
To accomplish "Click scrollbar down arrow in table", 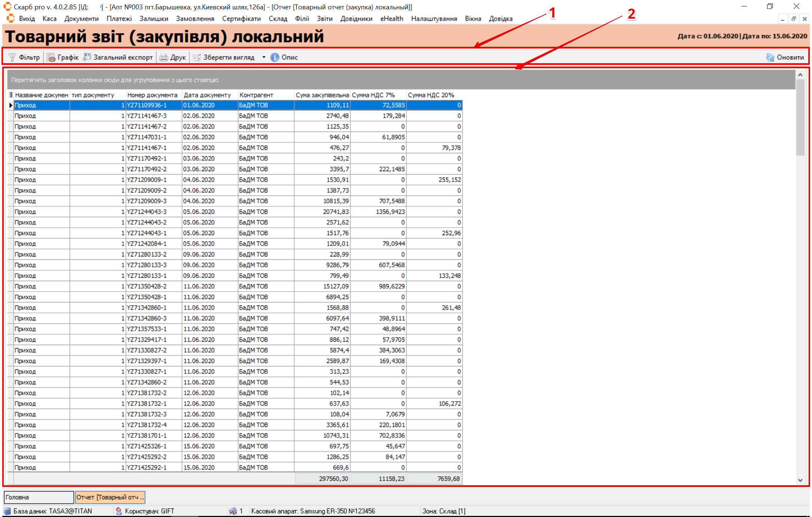I will [x=800, y=480].
